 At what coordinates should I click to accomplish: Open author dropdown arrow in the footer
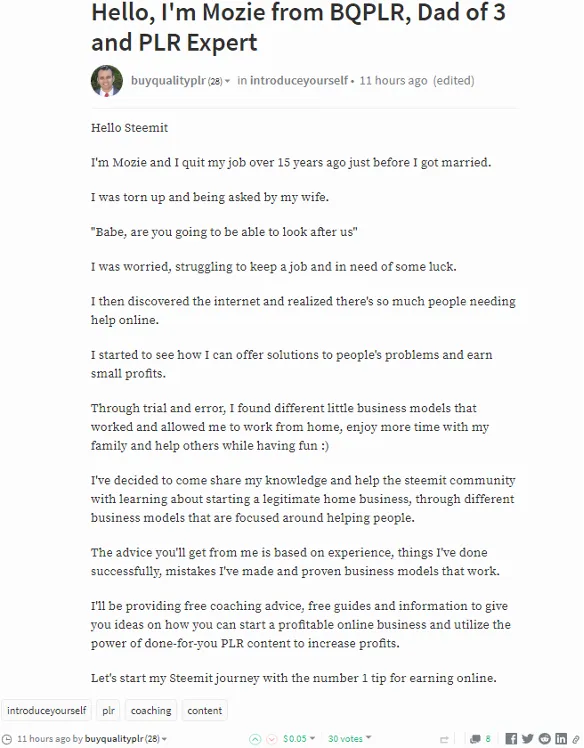click(165, 739)
